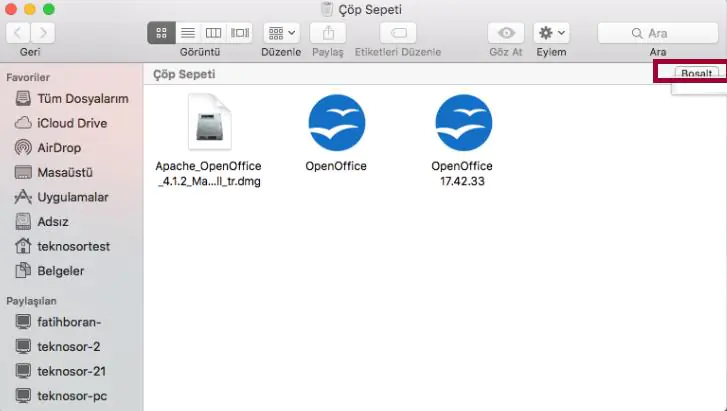The height and width of the screenshot is (411, 727).
Task: Select the OpenOffice app icon without timestamp
Action: click(x=337, y=122)
